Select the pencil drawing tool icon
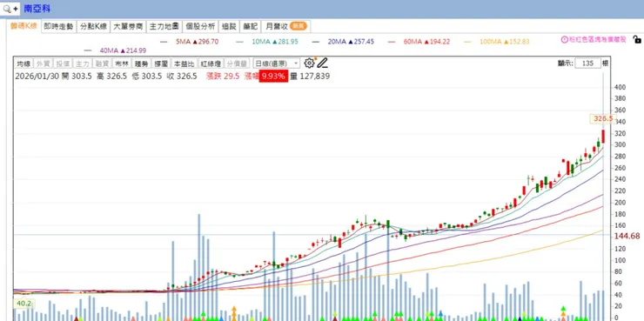Screen dimensions: 644x321 (322, 64)
